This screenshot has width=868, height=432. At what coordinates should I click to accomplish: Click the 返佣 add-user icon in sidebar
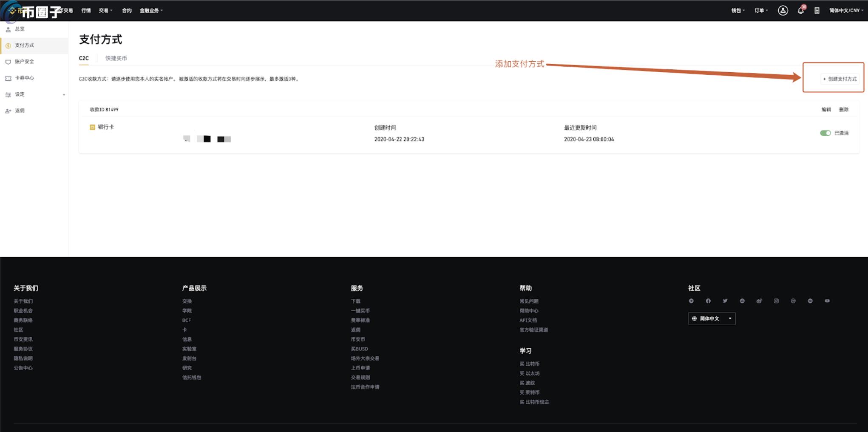click(8, 111)
